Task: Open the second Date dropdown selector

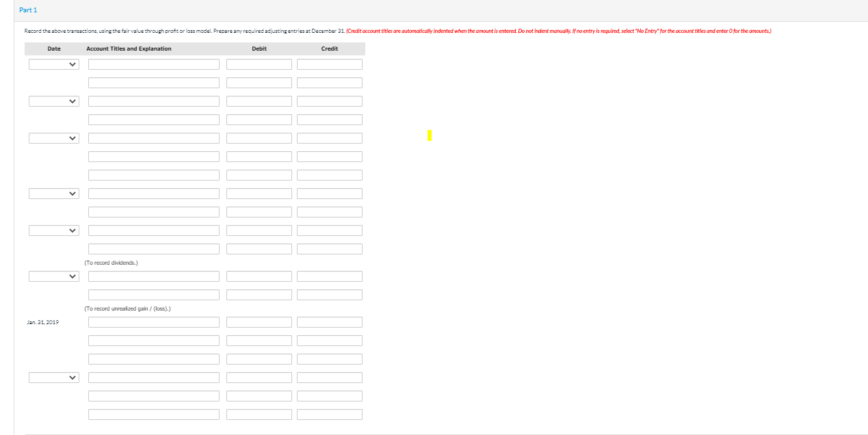Action: [x=53, y=101]
